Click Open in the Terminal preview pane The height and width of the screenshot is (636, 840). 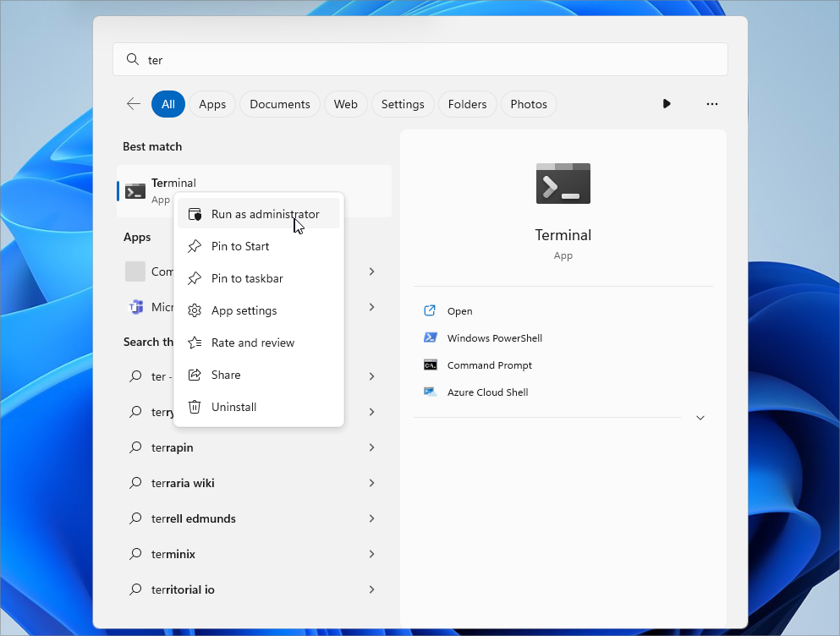(459, 310)
